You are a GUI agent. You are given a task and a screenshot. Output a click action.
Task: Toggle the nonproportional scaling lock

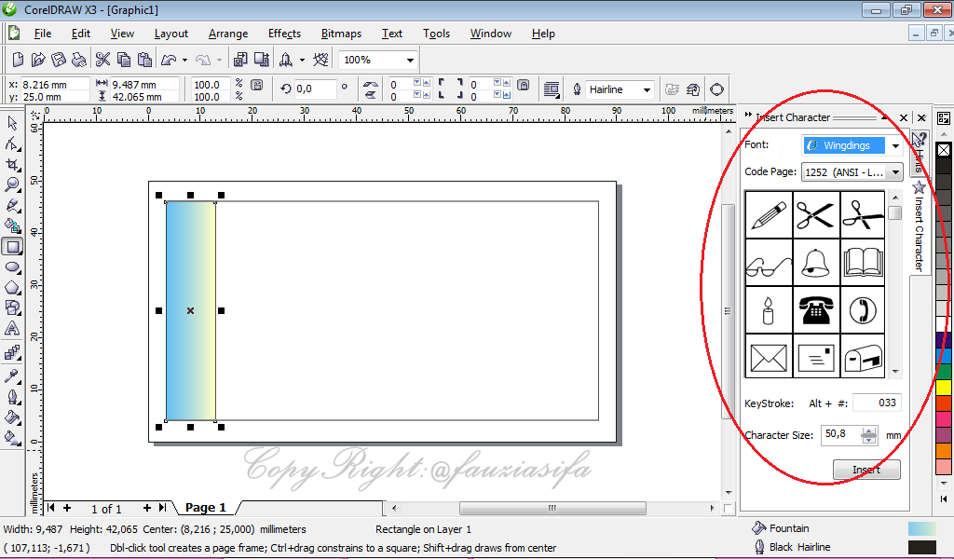tap(257, 85)
